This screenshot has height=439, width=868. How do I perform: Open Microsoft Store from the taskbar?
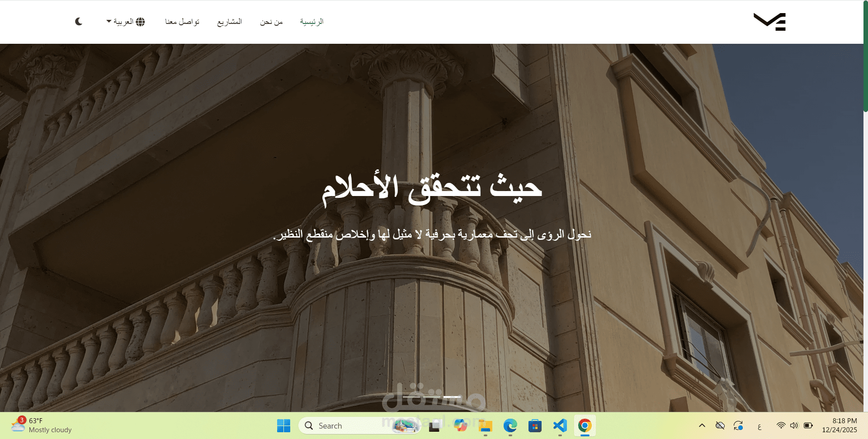click(x=535, y=425)
